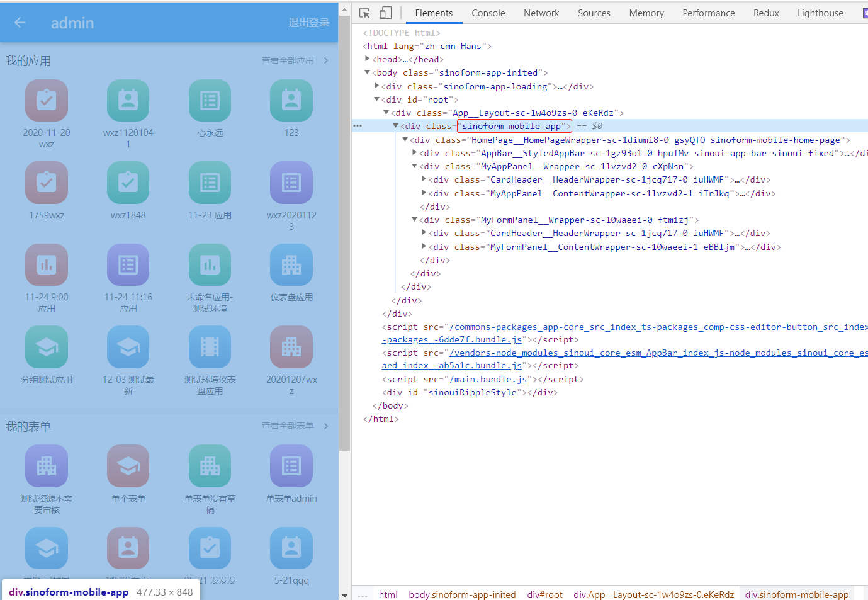
Task: Expand the MyFormPanel__ContentWrapper div node
Action: coord(424,247)
